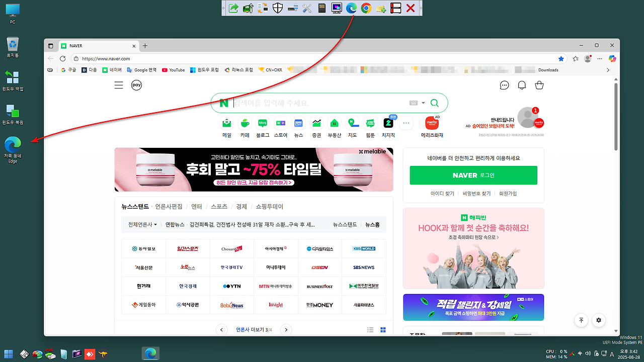644x362 pixels.
Task: Select the 엔터 tab
Action: point(197,207)
